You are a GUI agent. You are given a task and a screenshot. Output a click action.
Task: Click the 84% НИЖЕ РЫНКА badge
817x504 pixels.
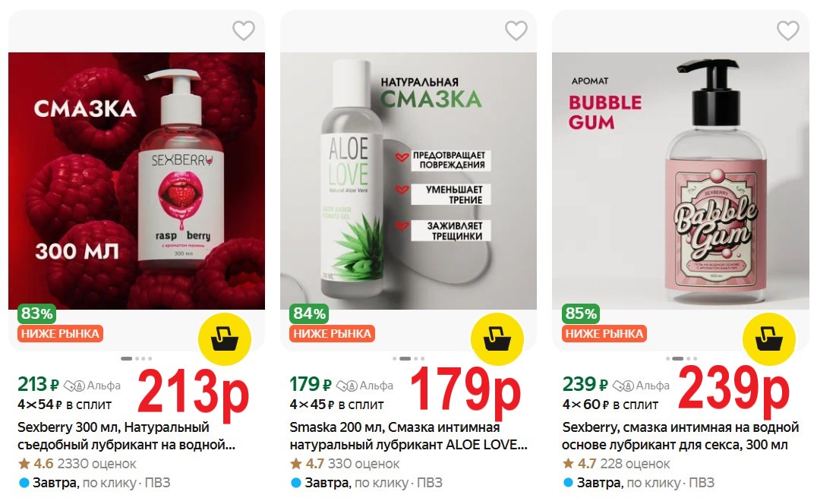[332, 323]
